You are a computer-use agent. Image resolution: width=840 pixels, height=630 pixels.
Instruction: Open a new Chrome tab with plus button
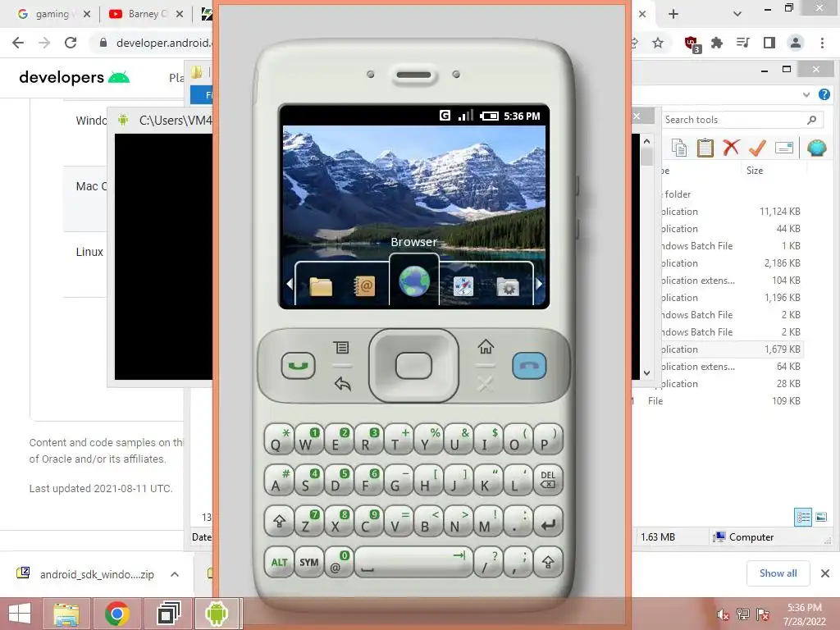pos(673,14)
